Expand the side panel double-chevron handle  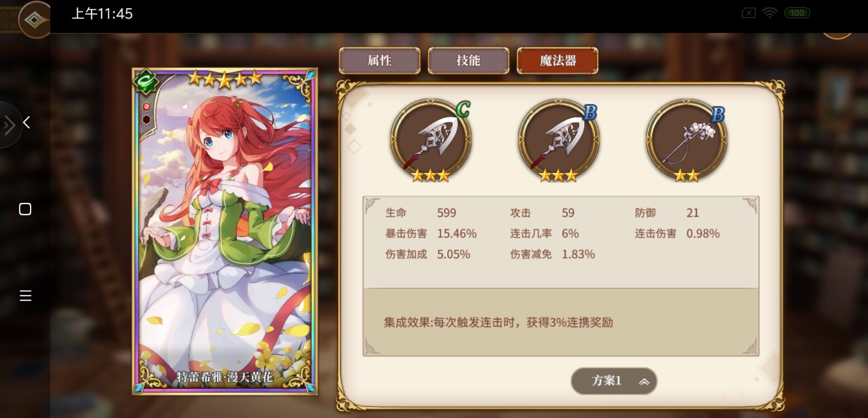coord(9,125)
